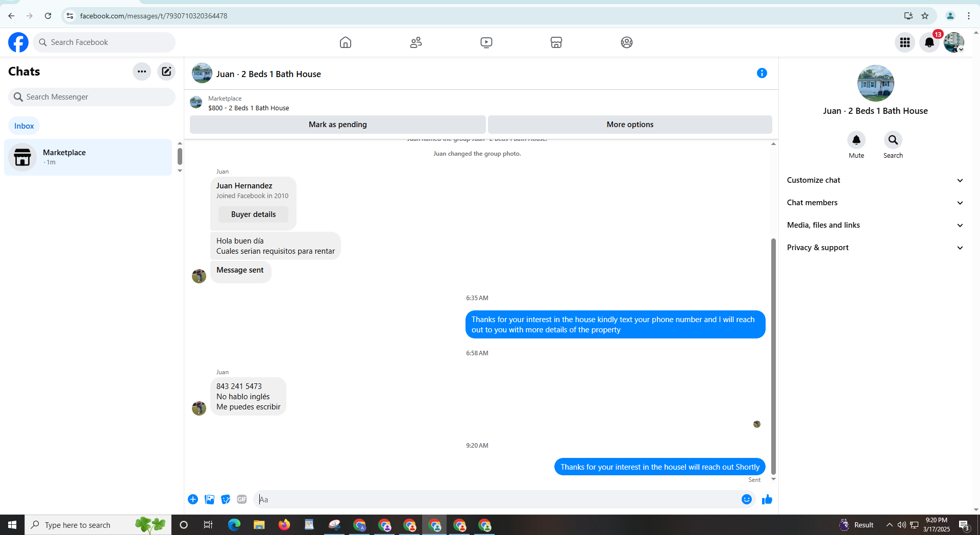Open the volume control in system tray
The height and width of the screenshot is (535, 980).
pos(902,525)
